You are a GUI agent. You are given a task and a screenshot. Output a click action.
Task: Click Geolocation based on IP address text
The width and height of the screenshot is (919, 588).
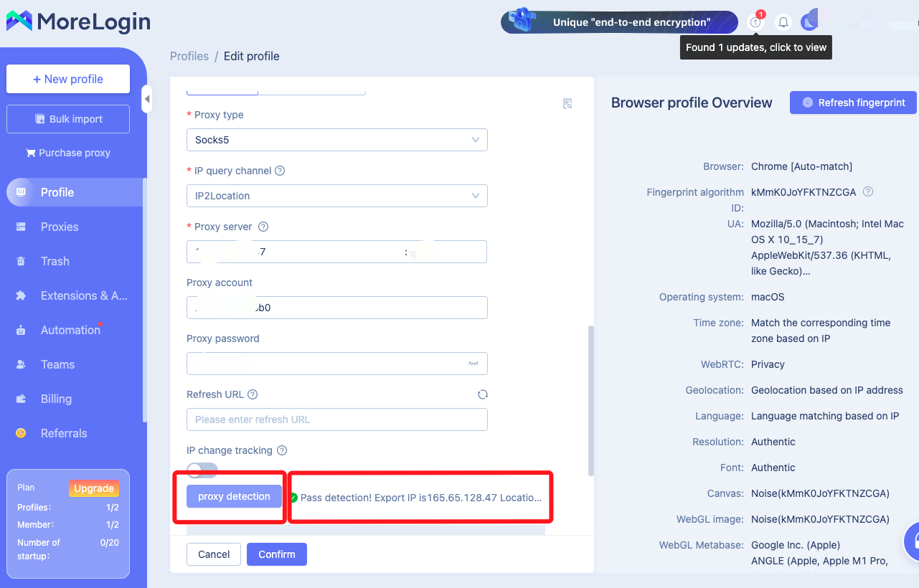[x=827, y=390]
